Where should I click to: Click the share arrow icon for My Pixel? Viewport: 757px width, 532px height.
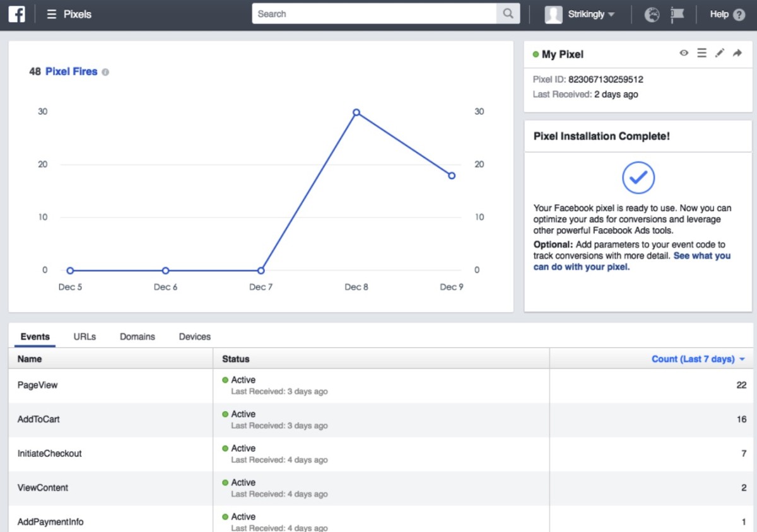pyautogui.click(x=737, y=54)
